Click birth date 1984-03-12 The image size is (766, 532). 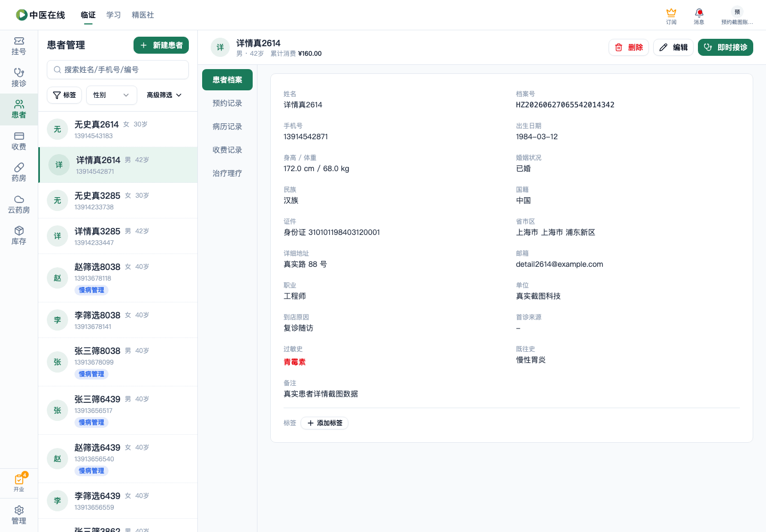(x=537, y=137)
